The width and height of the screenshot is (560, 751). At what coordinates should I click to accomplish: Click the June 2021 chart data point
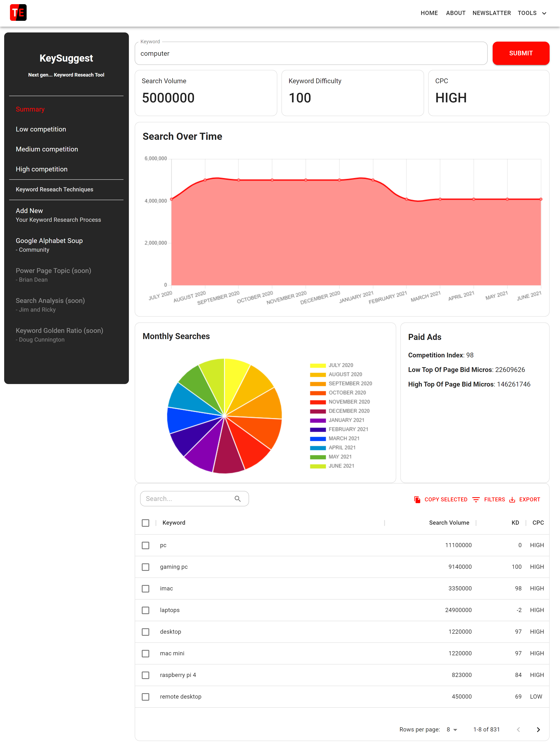coord(541,199)
